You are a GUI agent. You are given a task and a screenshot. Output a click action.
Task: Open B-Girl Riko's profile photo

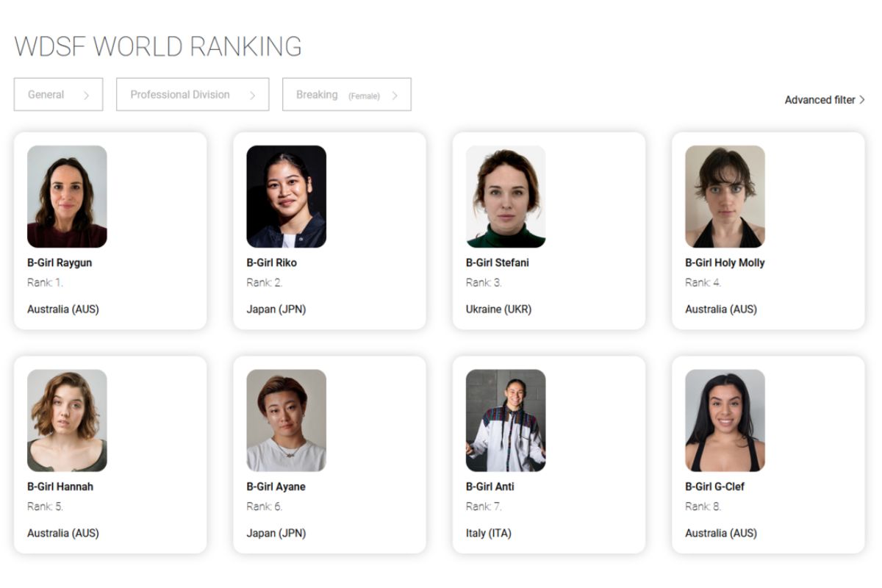click(286, 196)
